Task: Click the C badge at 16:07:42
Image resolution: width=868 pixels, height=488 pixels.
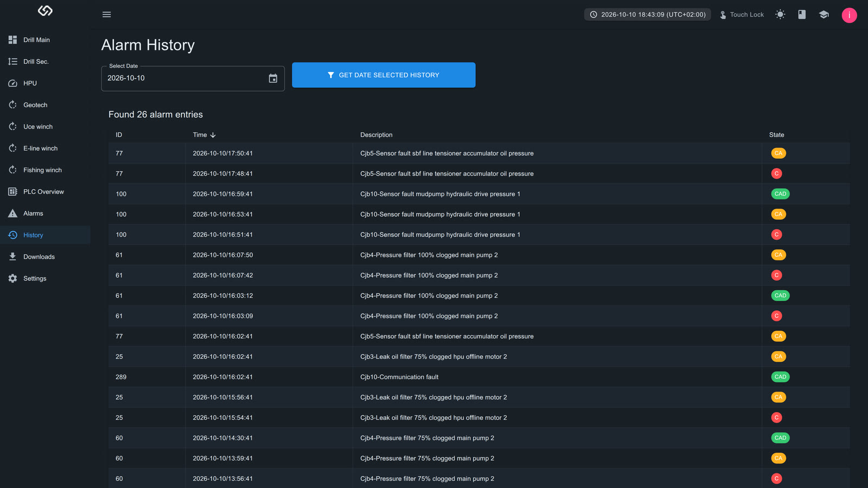Action: point(776,275)
